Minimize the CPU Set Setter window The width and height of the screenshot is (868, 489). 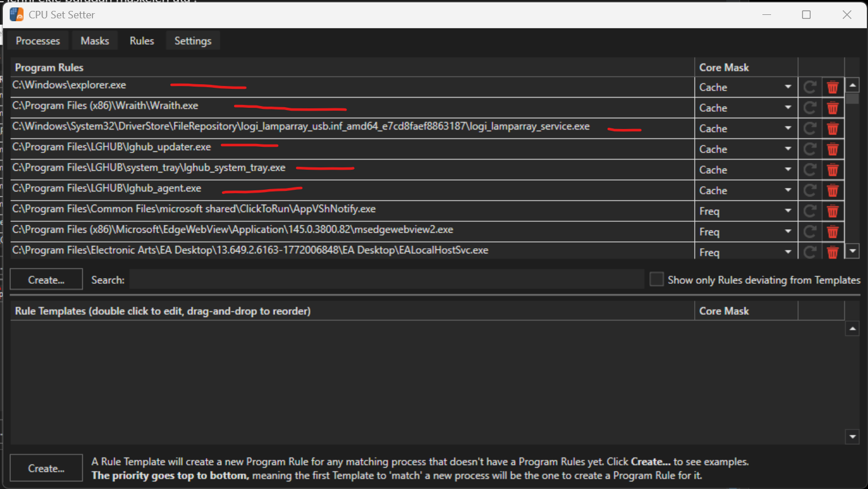(766, 14)
